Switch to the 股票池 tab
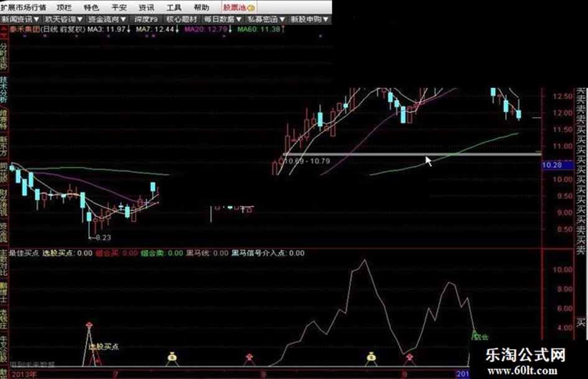 [x=239, y=7]
